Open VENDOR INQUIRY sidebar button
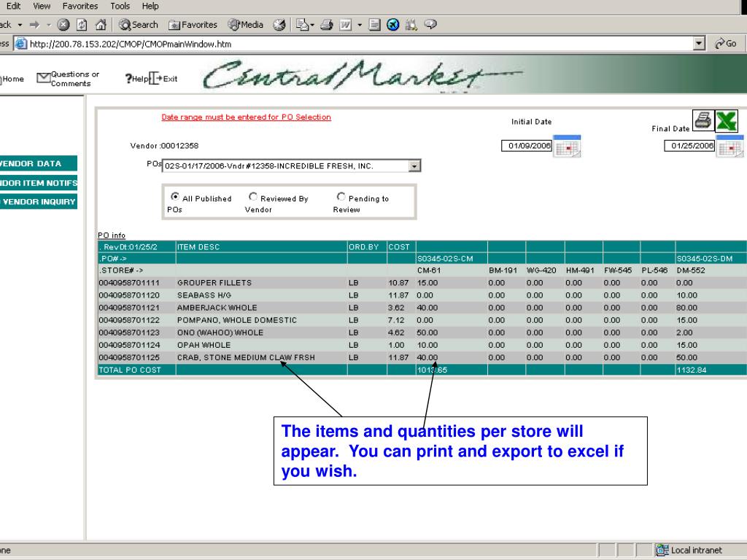 coord(38,201)
